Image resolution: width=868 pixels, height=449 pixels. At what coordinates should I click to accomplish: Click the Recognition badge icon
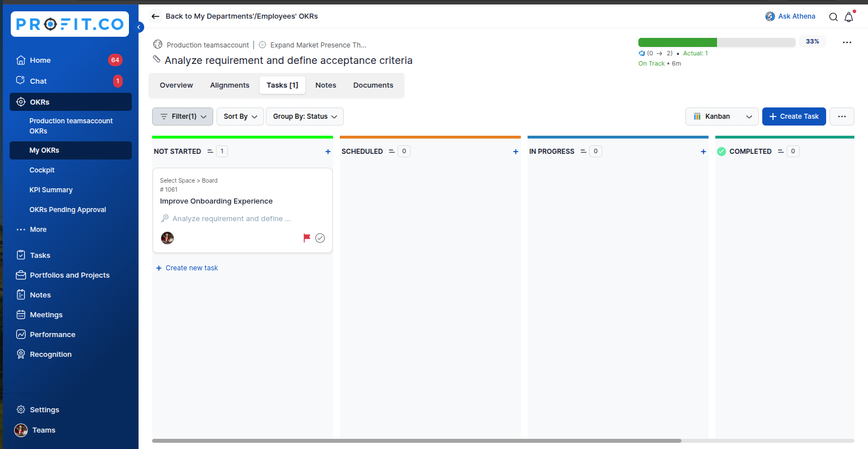point(21,354)
